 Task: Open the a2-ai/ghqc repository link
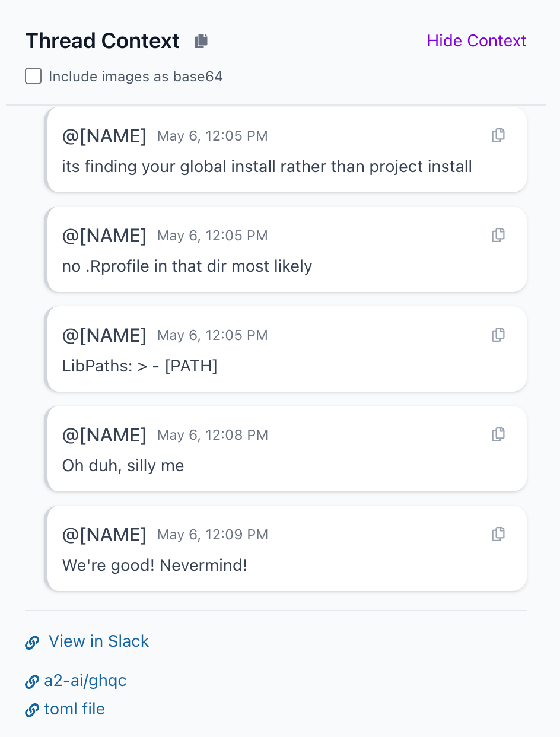click(x=85, y=681)
